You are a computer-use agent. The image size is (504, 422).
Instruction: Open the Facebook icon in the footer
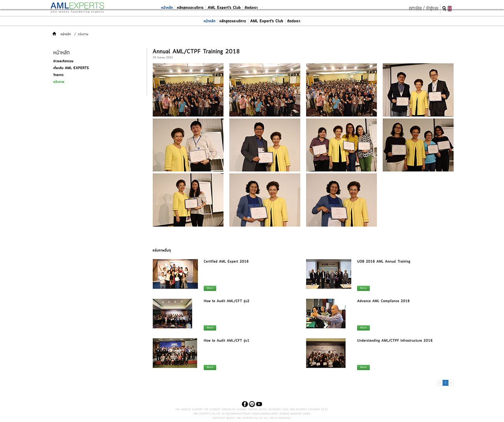click(245, 404)
